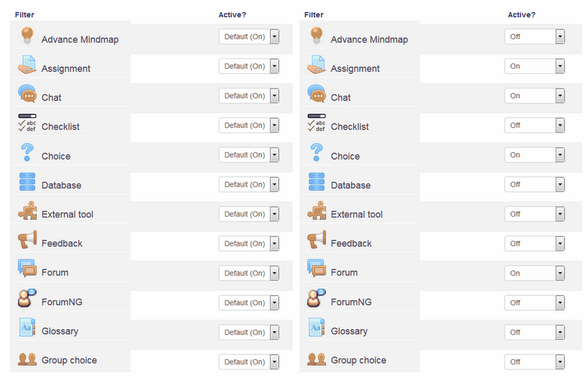Click the Checklist icon in the Default (On) table
This screenshot has width=588, height=388.
(x=27, y=122)
